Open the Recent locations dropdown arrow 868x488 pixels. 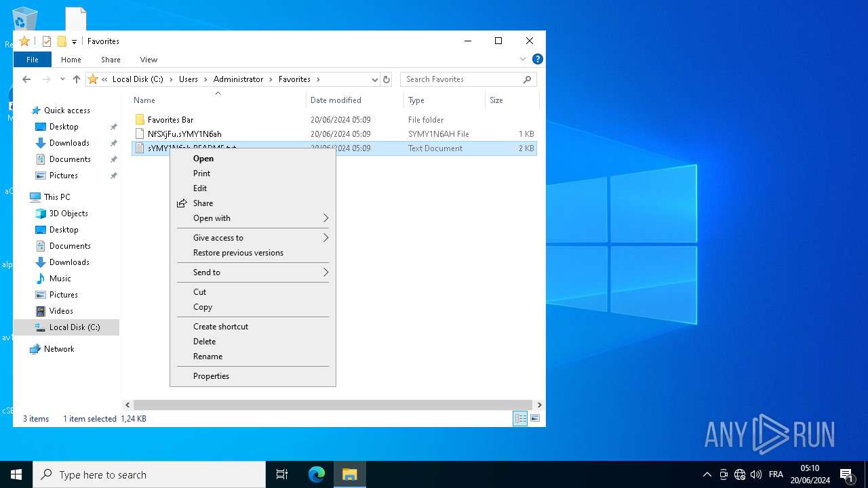tap(62, 79)
